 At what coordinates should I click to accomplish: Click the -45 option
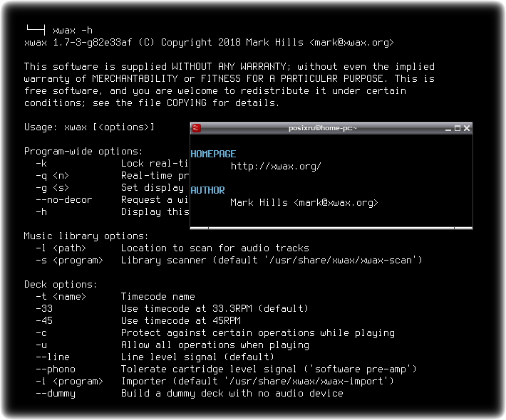pos(44,321)
